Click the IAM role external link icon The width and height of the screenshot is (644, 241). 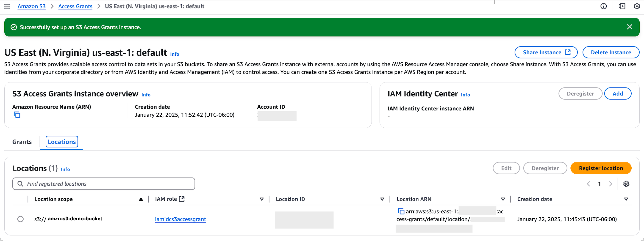coord(182,199)
